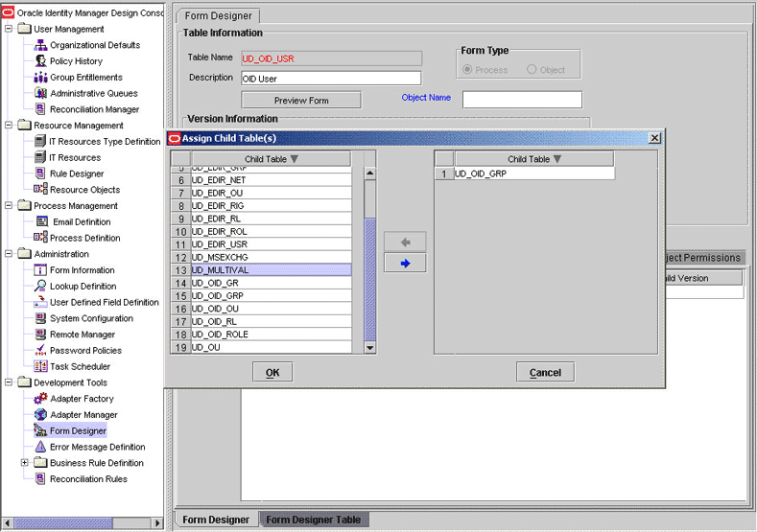
Task: Expand the Business Rule Definition folder
Action: (x=24, y=463)
